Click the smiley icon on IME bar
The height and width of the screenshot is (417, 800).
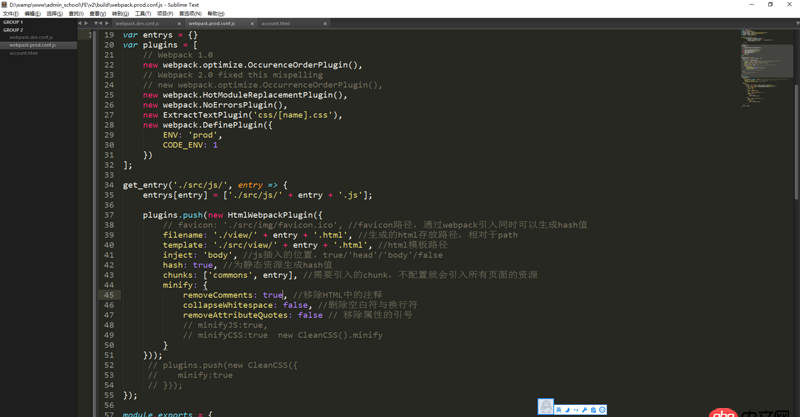coord(602,410)
